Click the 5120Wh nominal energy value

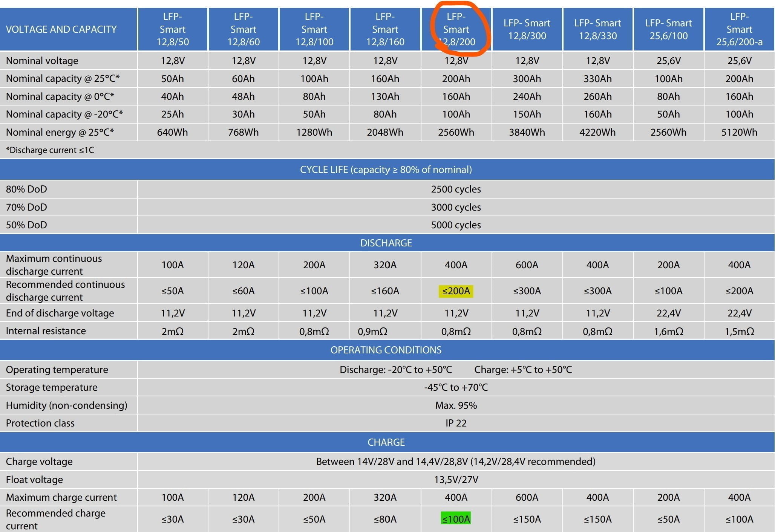point(740,132)
